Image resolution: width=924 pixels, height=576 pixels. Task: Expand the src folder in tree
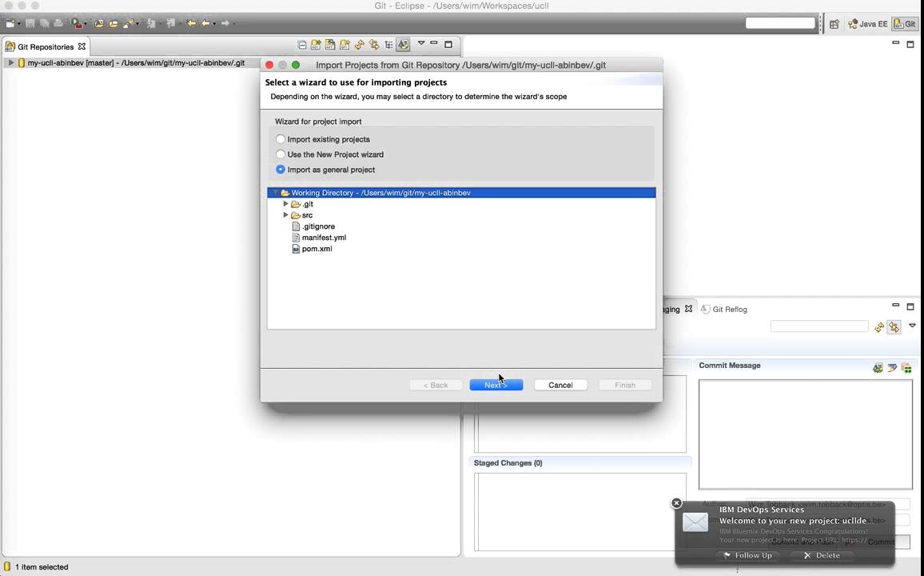[286, 215]
